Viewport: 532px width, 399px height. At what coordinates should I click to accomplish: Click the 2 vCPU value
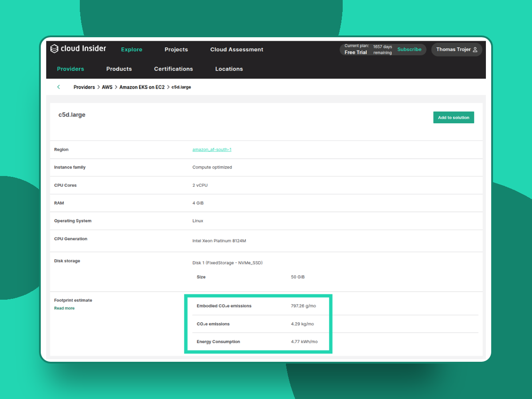(x=200, y=185)
